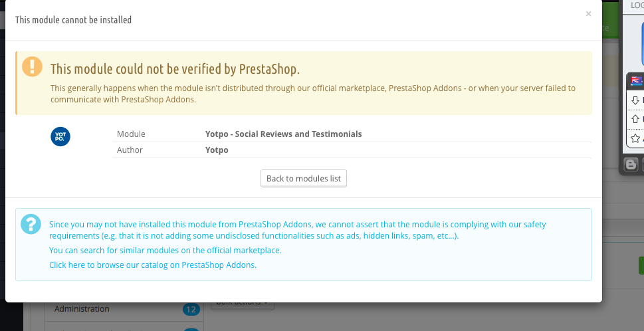Click the orange exclamation warning icon
The image size is (644, 331).
click(x=32, y=66)
